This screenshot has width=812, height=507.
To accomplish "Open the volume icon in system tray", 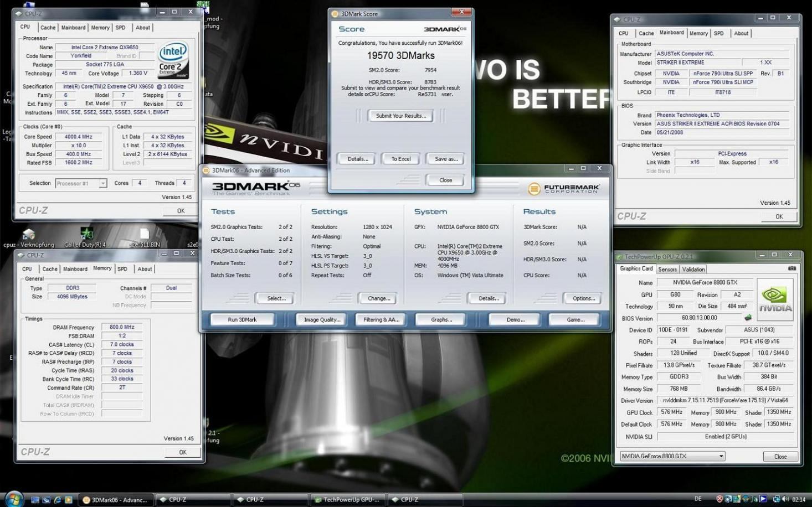I will tap(785, 499).
